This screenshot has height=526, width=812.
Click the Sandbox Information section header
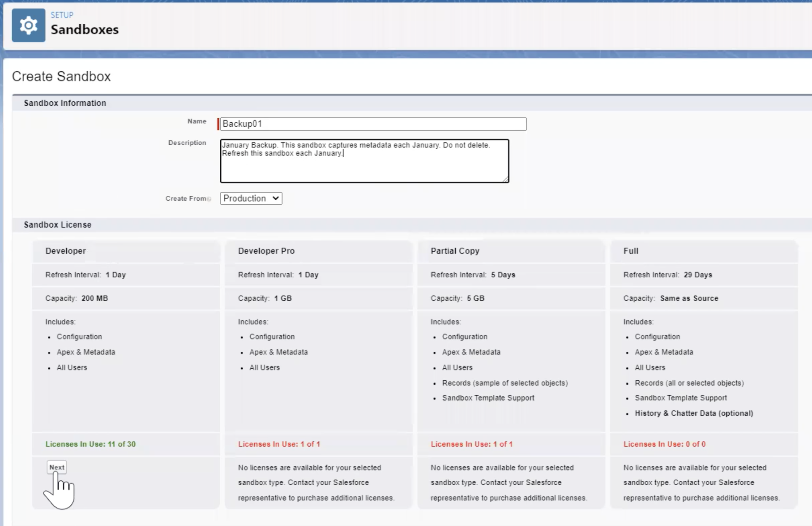coord(65,103)
